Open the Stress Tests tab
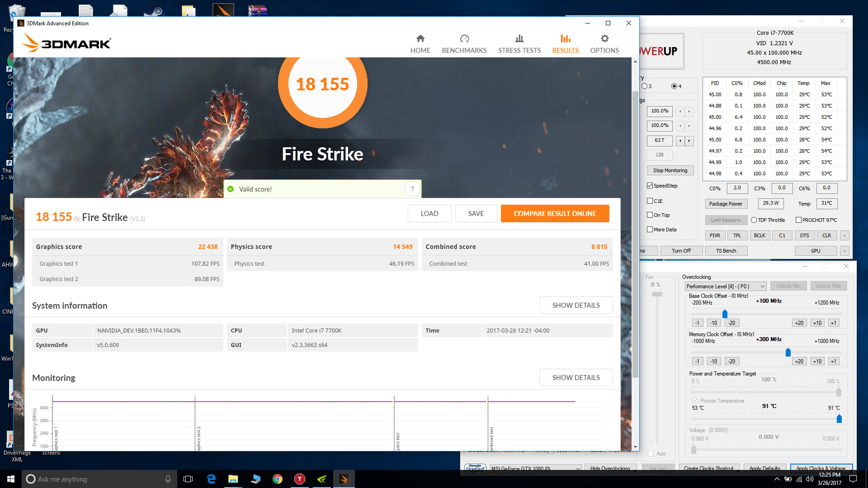The width and height of the screenshot is (868, 488). (519, 44)
